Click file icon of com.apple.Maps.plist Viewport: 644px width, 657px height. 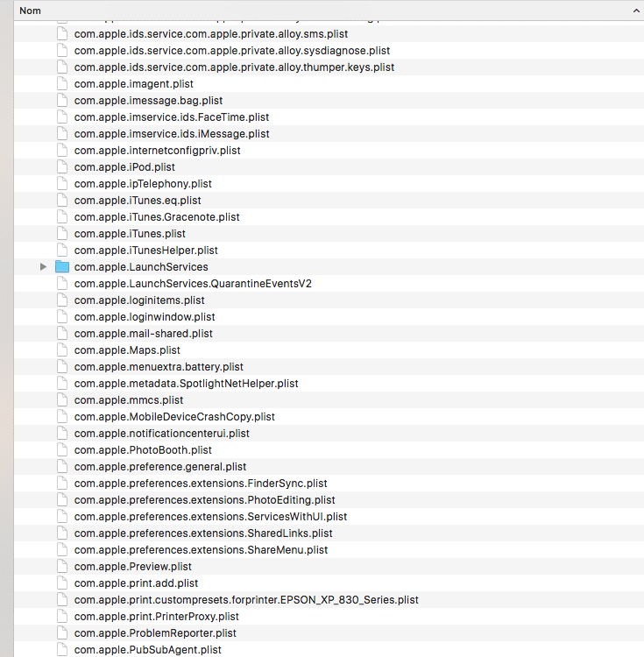click(62, 350)
